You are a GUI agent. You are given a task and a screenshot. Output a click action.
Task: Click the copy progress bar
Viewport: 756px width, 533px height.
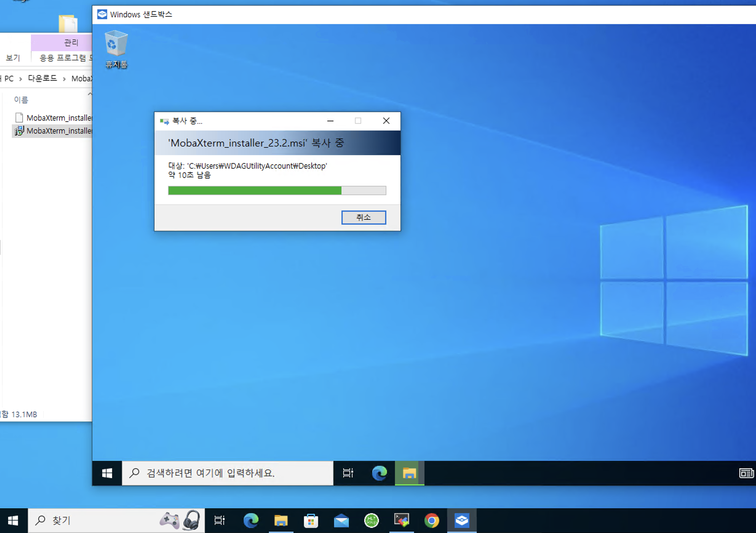coord(277,190)
